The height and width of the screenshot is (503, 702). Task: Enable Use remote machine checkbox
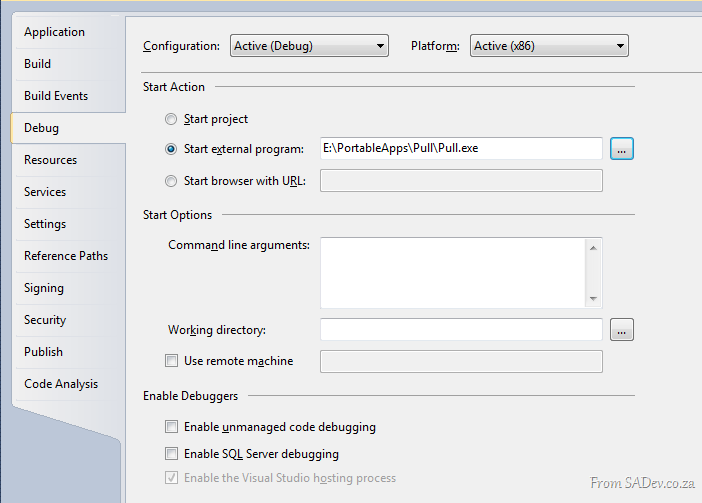tap(171, 361)
